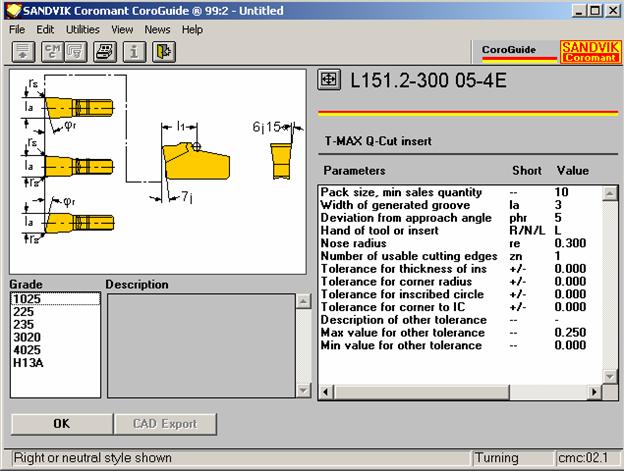624x471 pixels.
Task: Click the Description scrollbar down arrow
Action: pyautogui.click(x=304, y=390)
